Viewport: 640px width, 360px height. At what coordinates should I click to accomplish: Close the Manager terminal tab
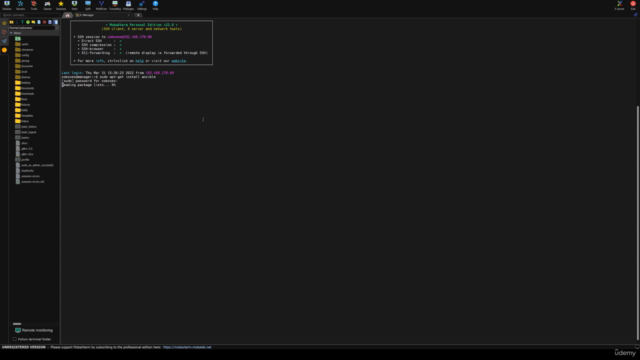[x=129, y=15]
